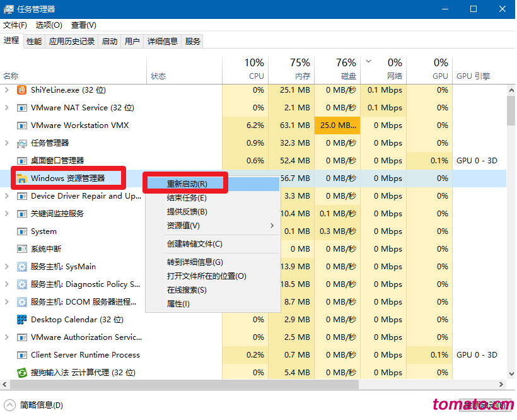Choose 转到详细信息(G) menu entry
Viewport: 517px width, 420px height.
(x=213, y=262)
